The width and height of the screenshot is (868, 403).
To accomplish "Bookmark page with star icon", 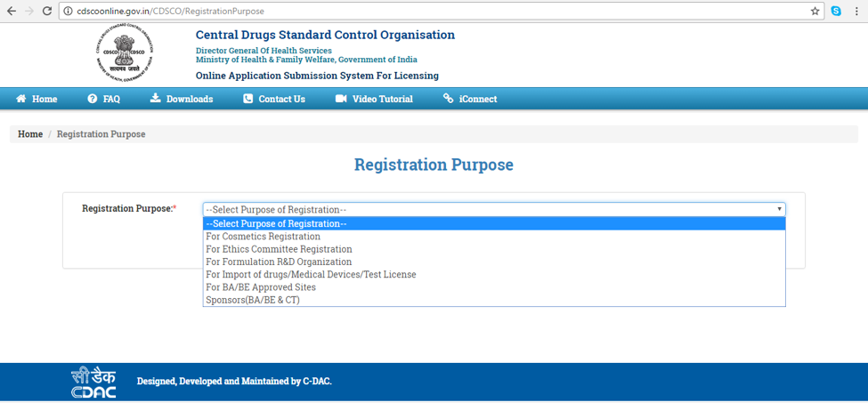I will click(815, 12).
